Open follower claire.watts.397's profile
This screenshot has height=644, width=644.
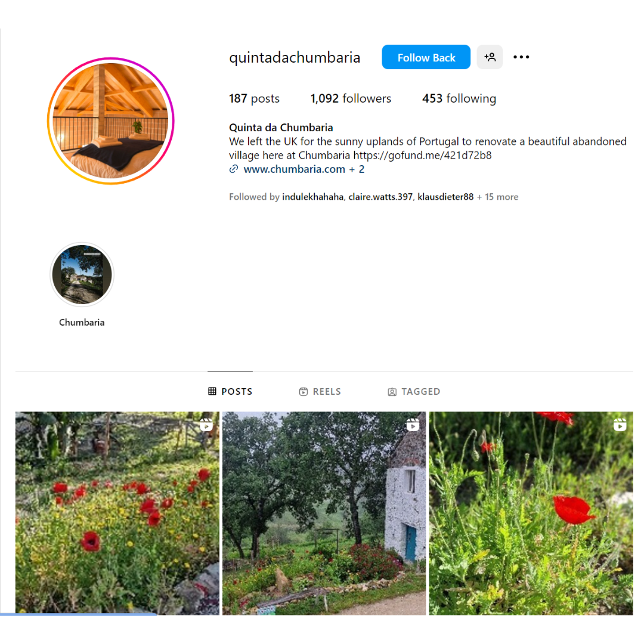point(380,197)
